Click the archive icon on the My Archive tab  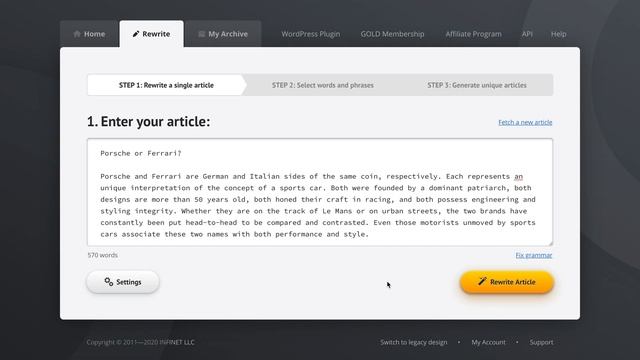click(201, 34)
